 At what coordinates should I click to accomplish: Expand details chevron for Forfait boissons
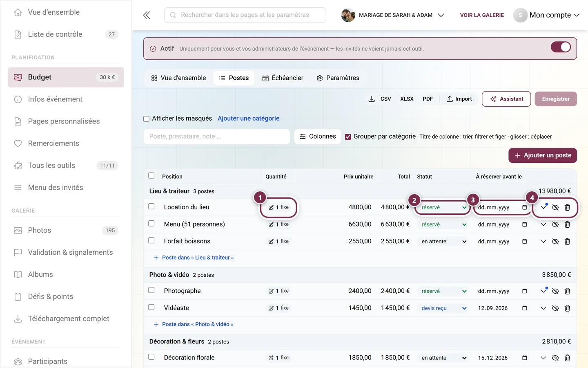pyautogui.click(x=543, y=242)
